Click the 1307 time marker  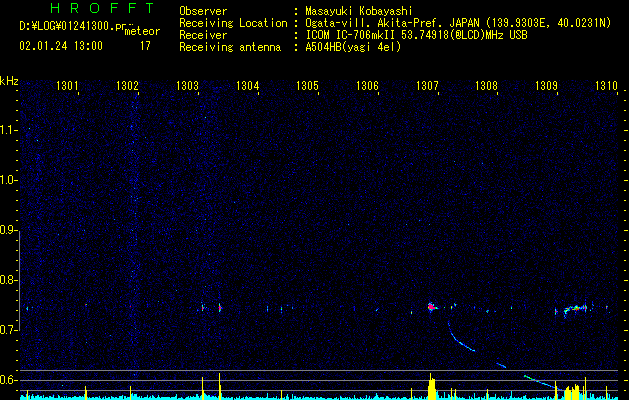click(x=427, y=85)
